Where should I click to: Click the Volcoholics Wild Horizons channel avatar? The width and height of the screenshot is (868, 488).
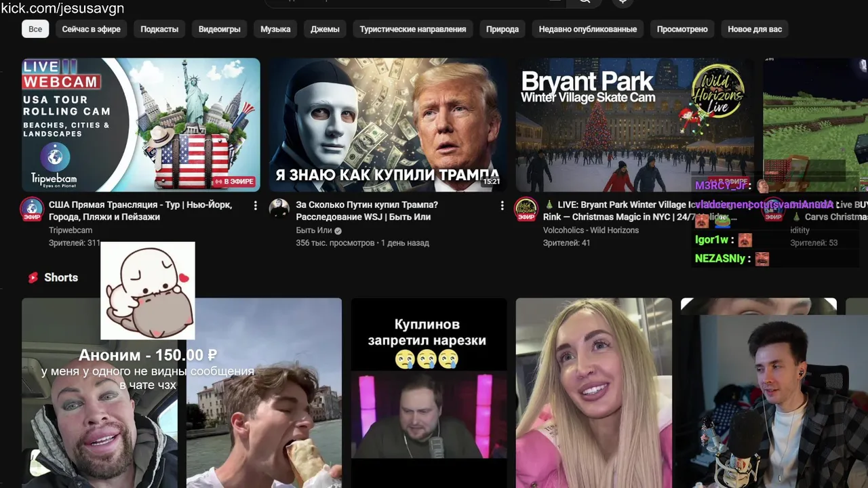click(526, 209)
